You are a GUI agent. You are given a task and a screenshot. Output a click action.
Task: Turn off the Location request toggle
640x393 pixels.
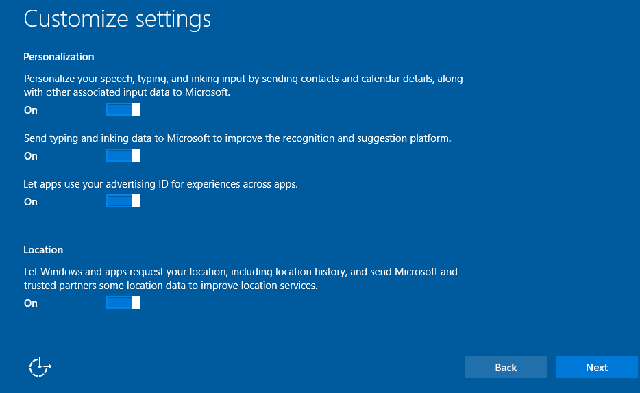[123, 302]
